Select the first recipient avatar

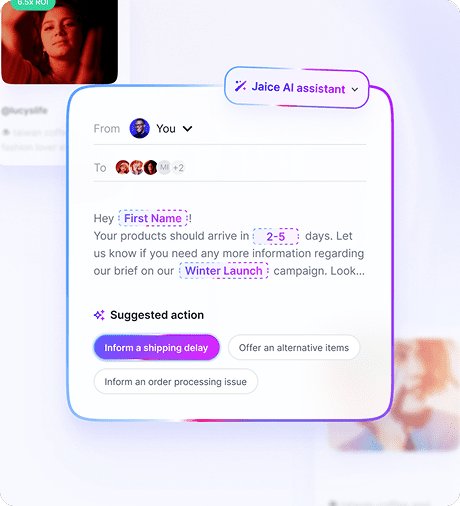(122, 167)
